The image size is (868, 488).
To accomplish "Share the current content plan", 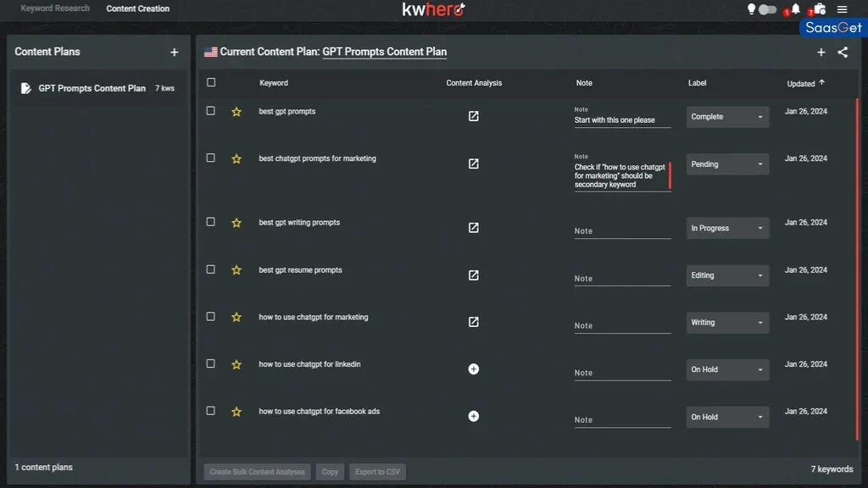I will tap(843, 52).
